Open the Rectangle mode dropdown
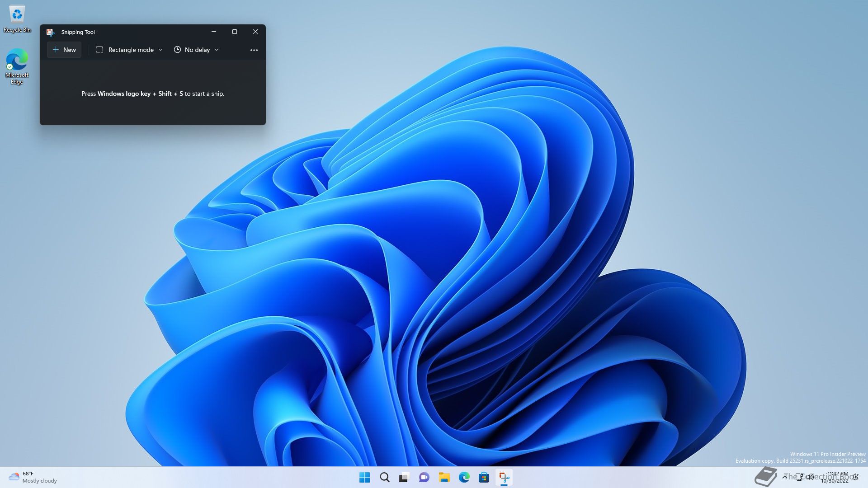 [x=129, y=50]
